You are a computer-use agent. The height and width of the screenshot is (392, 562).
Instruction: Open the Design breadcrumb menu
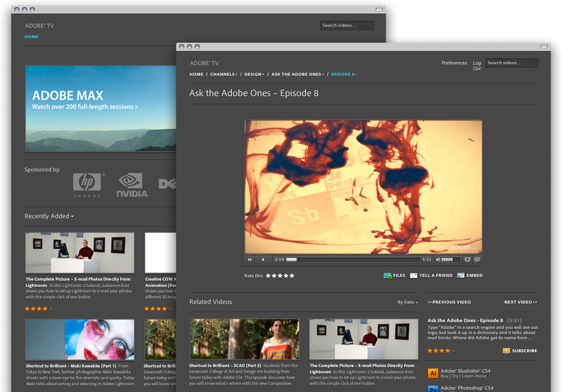coord(254,74)
